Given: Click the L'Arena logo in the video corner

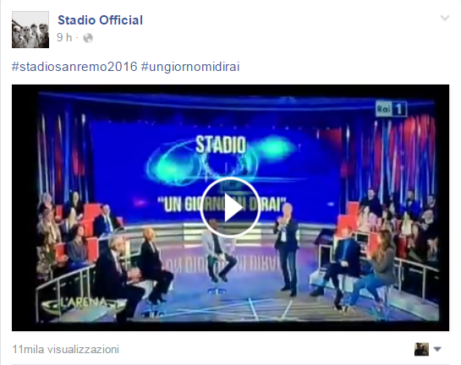Looking at the screenshot, I should [x=83, y=303].
